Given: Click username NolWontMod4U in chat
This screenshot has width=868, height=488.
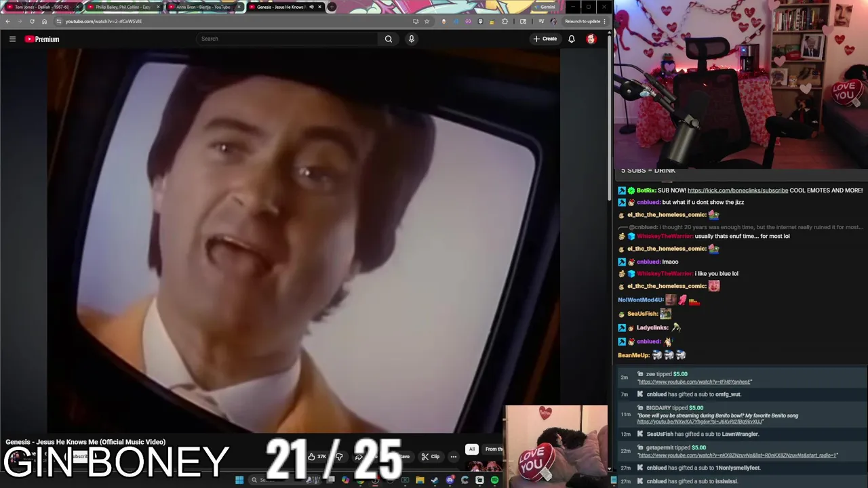Looking at the screenshot, I should [x=640, y=300].
